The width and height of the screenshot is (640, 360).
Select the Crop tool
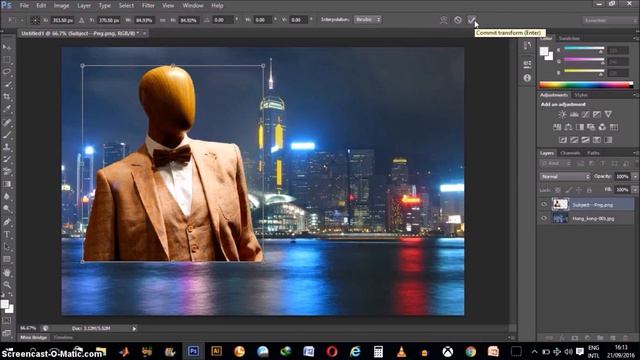click(7, 97)
